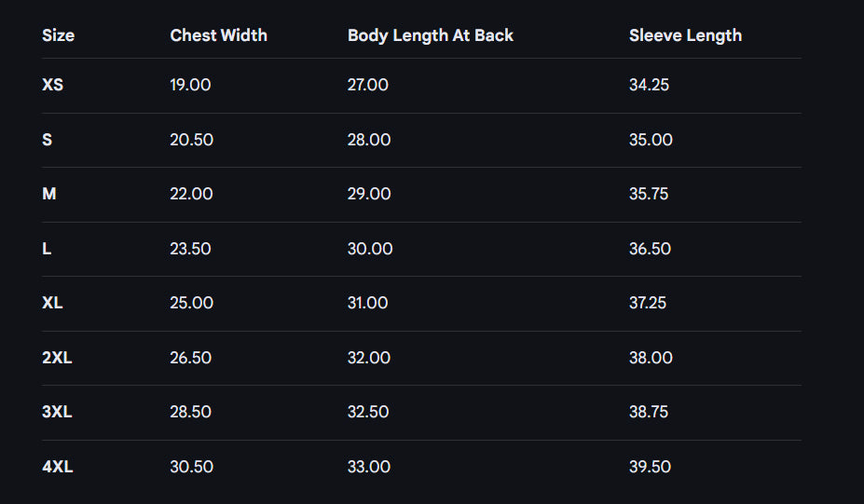
Task: Click chest width value 30.50
Action: pyautogui.click(x=191, y=467)
